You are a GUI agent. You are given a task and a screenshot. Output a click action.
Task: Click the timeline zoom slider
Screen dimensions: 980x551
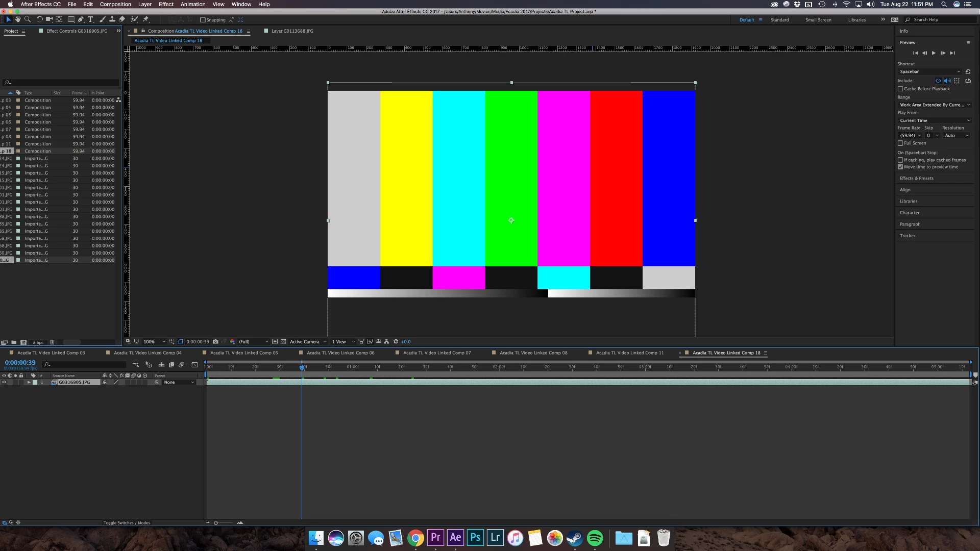[x=216, y=523]
